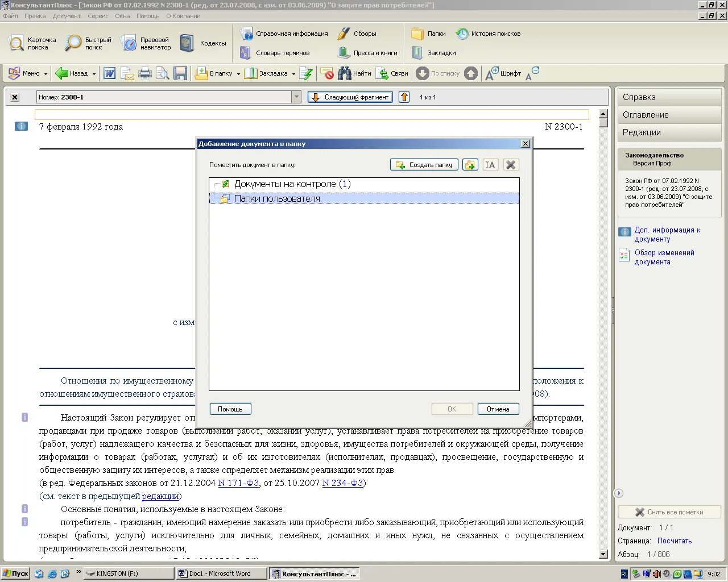Click Закладка toolbar button
Screen dimensions: 728x582
tap(266, 73)
